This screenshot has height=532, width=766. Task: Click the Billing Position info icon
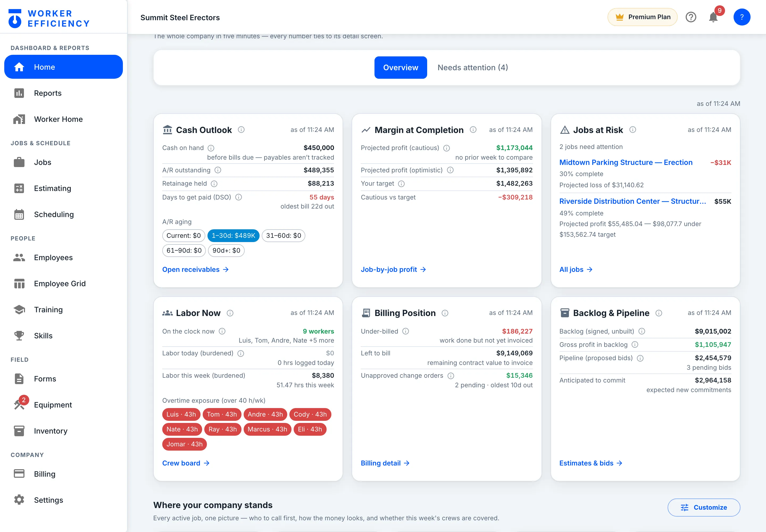pyautogui.click(x=445, y=313)
